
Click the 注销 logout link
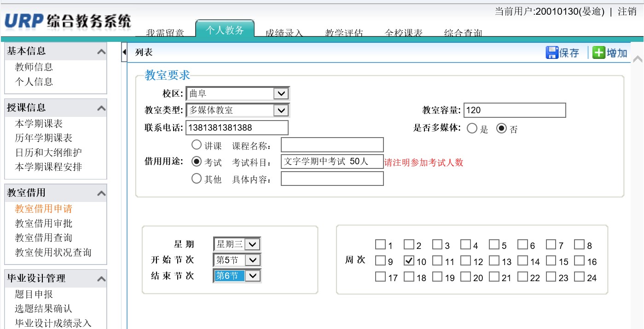[x=627, y=12]
